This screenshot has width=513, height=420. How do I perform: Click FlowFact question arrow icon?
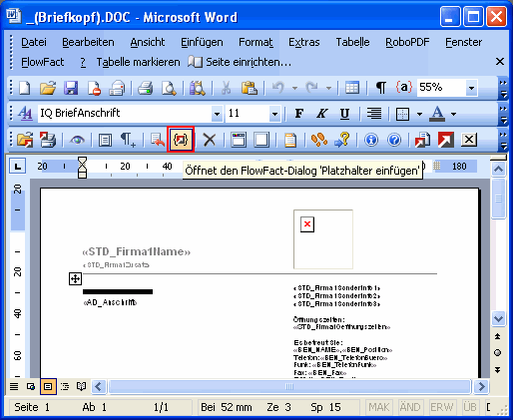[x=342, y=140]
